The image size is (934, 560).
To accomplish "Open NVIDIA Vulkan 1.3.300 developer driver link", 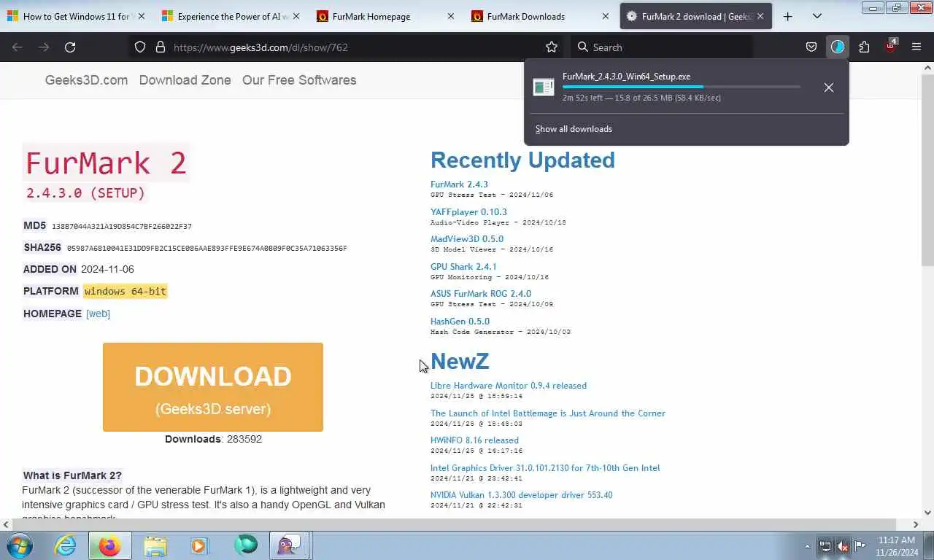I will click(521, 495).
